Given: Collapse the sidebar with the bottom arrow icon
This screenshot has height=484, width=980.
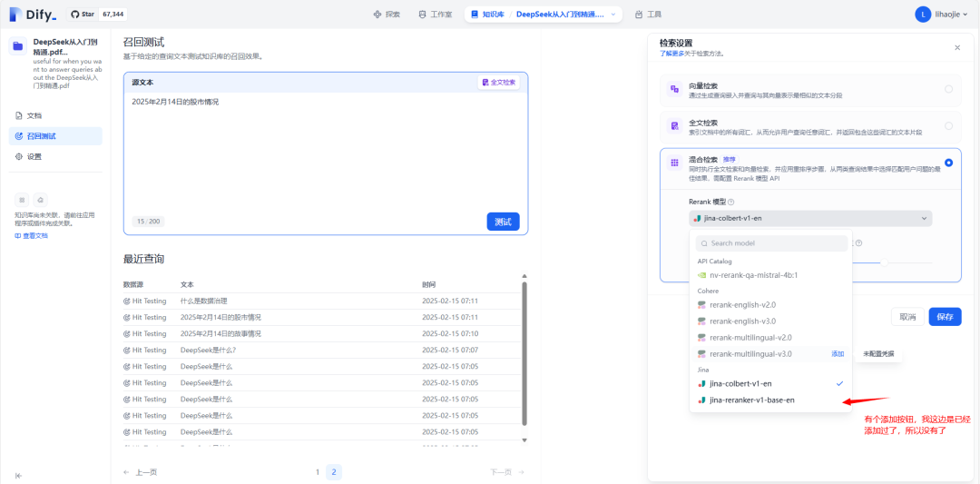Looking at the screenshot, I should (18, 476).
